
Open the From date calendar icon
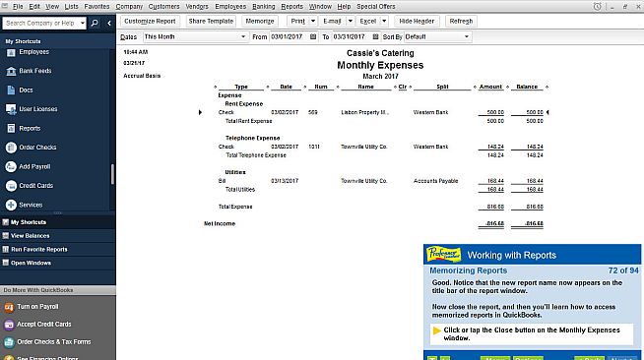(313, 37)
